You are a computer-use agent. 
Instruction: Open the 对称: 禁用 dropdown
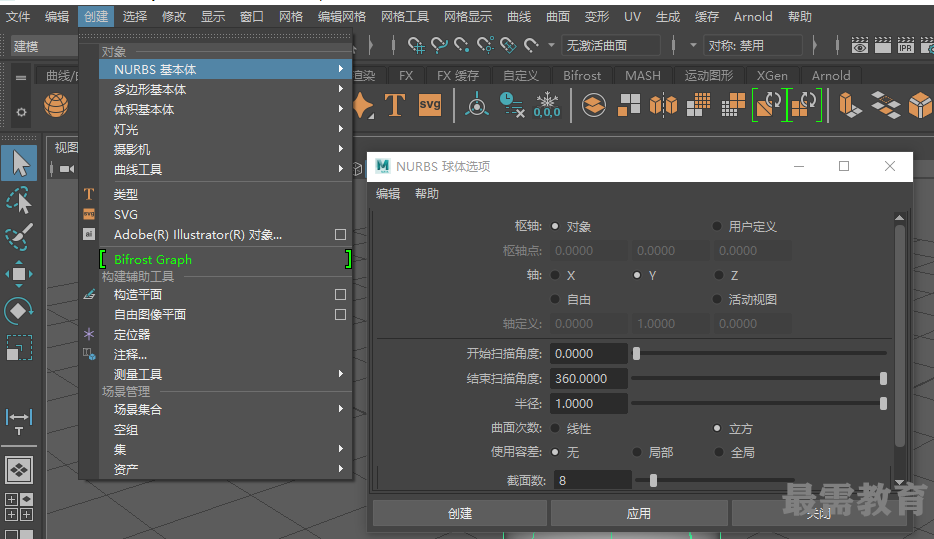(x=753, y=45)
